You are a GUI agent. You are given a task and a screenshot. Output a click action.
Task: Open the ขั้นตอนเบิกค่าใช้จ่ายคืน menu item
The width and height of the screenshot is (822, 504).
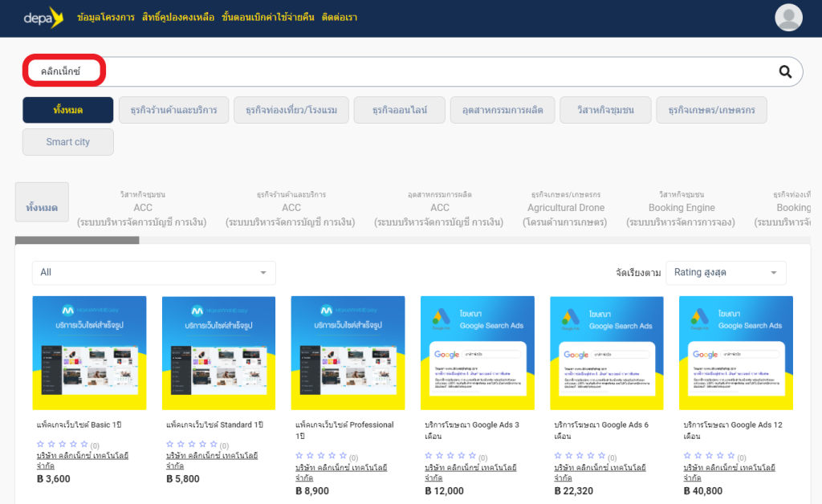point(268,18)
